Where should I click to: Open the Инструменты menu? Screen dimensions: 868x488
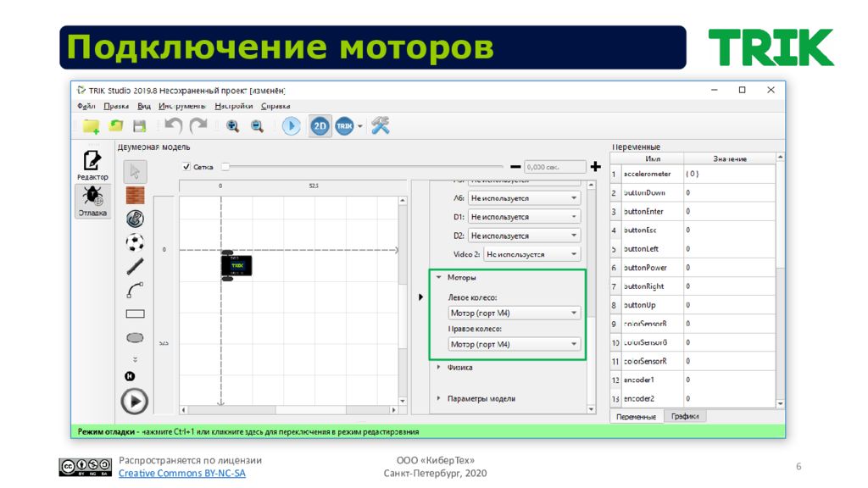(182, 106)
